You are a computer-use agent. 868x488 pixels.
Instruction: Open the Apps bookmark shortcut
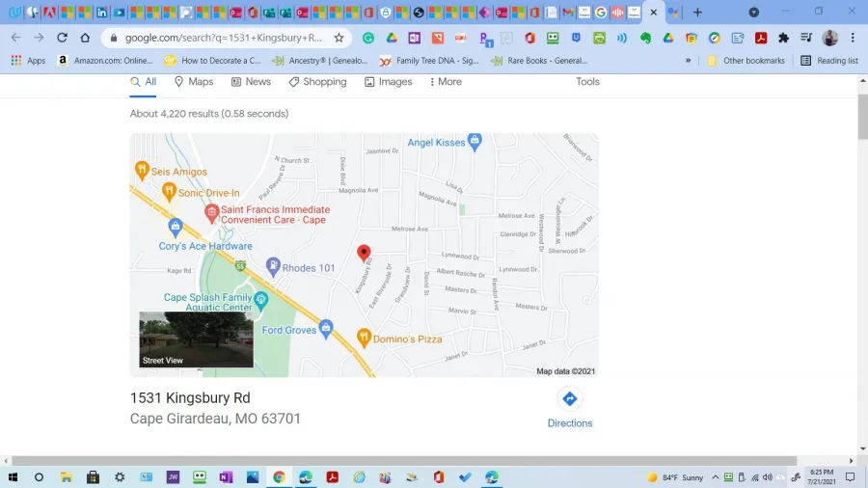pos(29,61)
